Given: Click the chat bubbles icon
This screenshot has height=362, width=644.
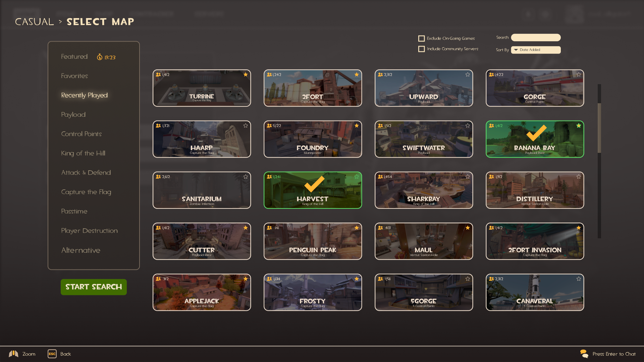Looking at the screenshot, I should pos(584,354).
